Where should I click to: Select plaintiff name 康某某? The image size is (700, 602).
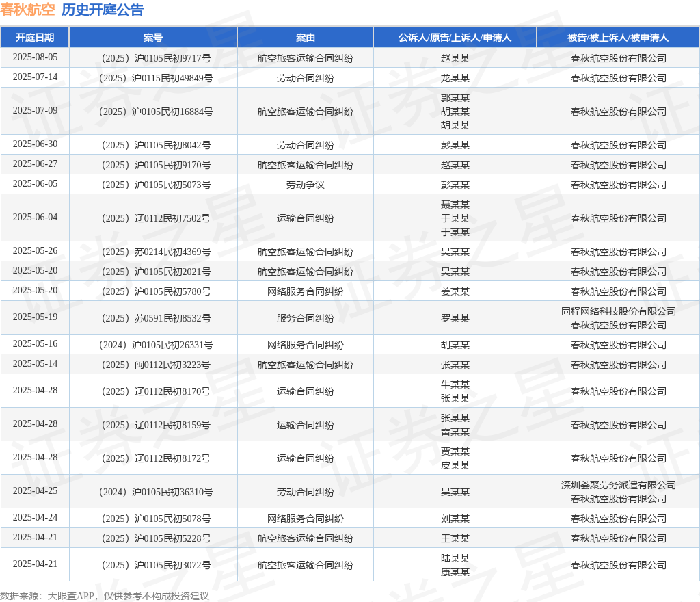[455, 572]
